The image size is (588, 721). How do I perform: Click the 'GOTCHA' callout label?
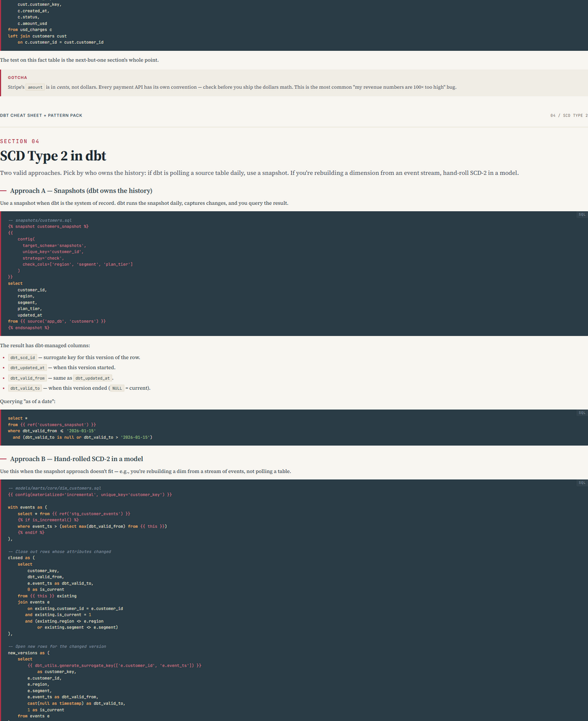(x=18, y=77)
